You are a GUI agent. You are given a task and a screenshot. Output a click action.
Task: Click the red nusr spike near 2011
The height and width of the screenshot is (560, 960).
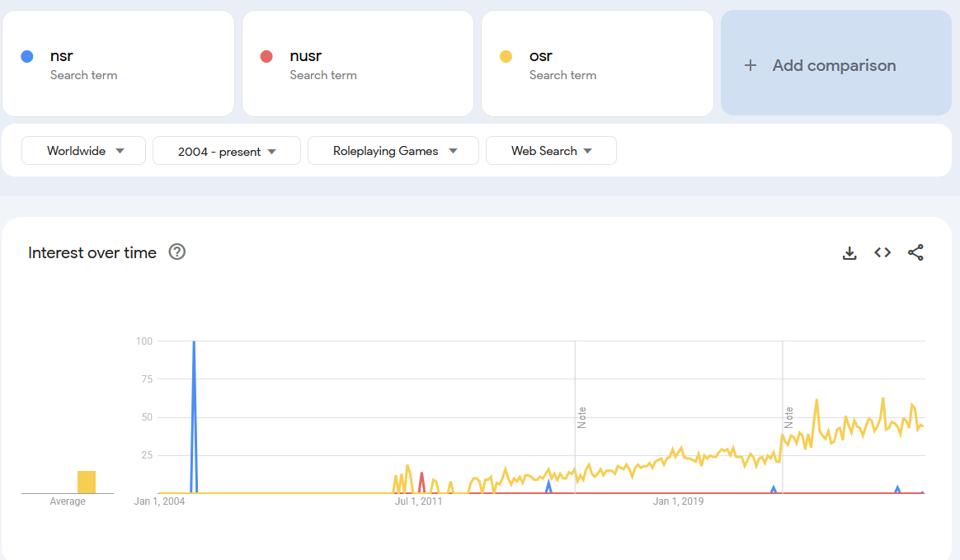coord(421,482)
